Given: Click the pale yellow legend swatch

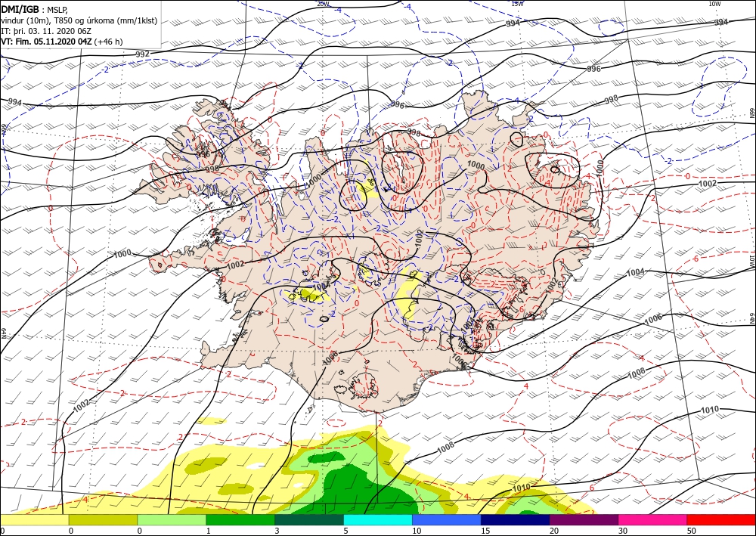Looking at the screenshot, I should click(x=34, y=519).
